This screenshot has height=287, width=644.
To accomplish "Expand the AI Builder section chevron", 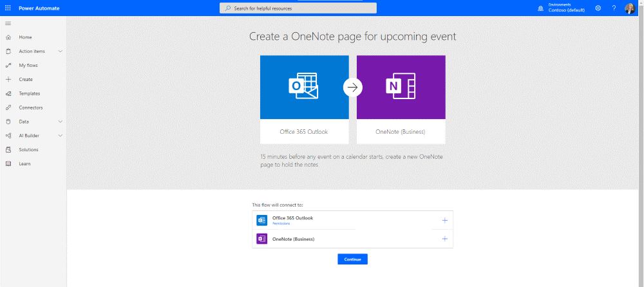I will point(61,136).
